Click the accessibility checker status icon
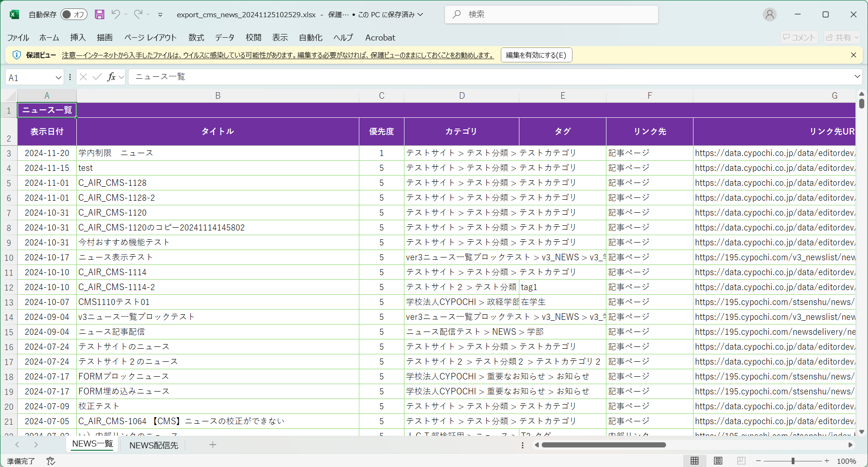 (51, 461)
